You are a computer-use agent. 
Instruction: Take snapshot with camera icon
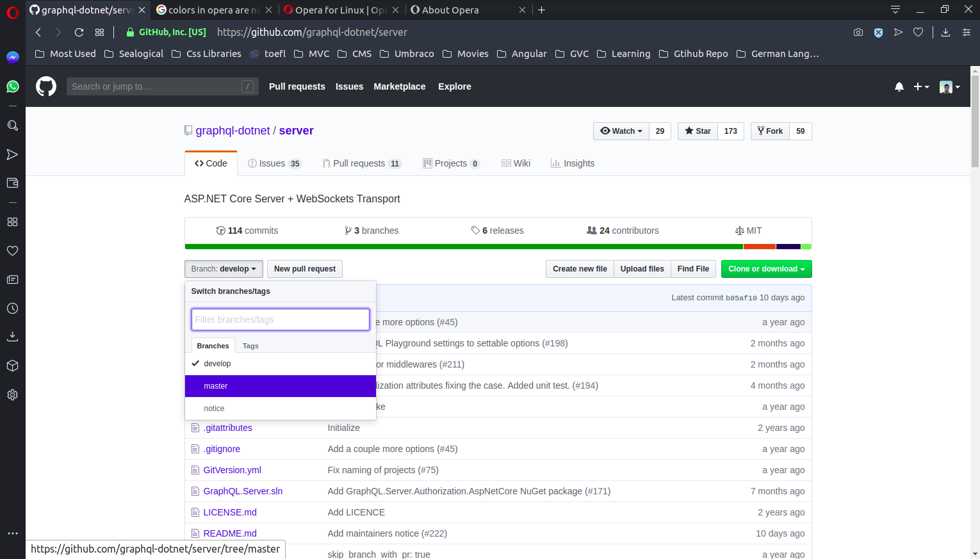(x=858, y=32)
